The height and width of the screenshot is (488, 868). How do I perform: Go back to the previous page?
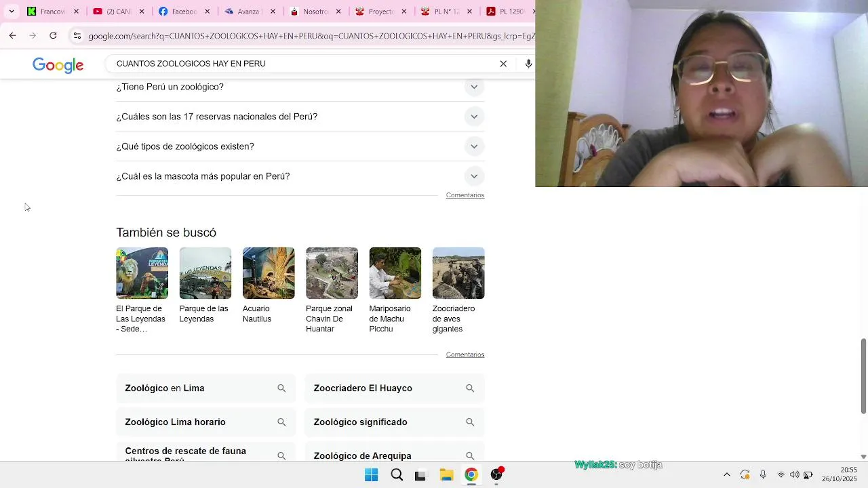(12, 36)
